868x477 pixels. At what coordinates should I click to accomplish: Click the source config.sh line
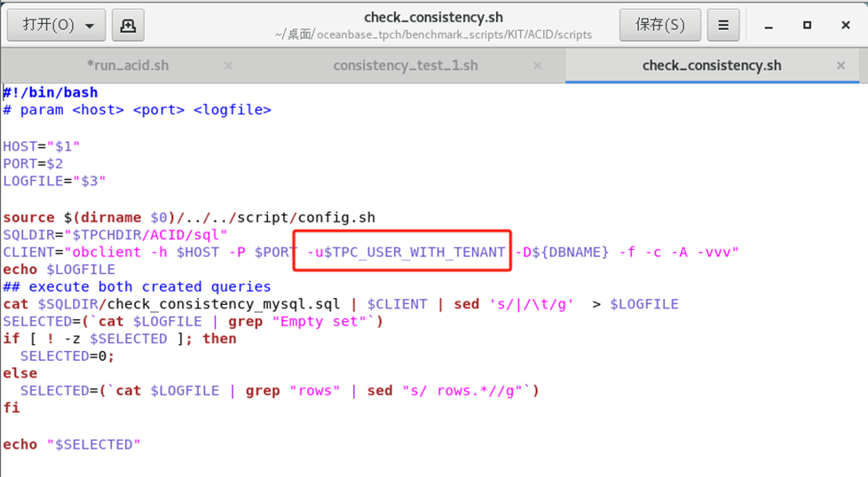[x=189, y=217]
